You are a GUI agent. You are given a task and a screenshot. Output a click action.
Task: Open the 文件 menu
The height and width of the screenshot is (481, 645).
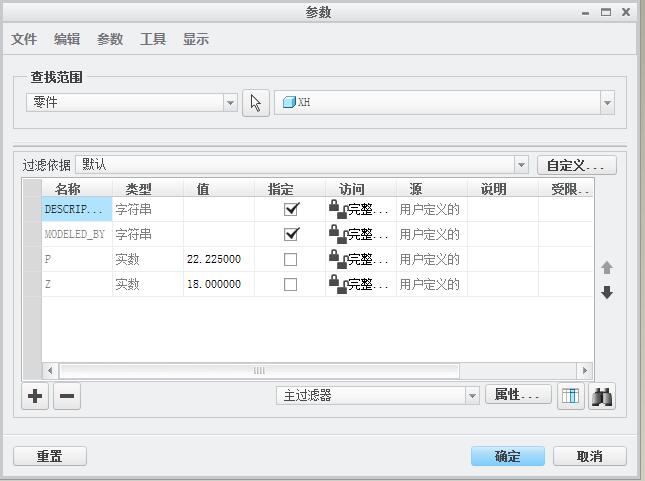tap(24, 40)
